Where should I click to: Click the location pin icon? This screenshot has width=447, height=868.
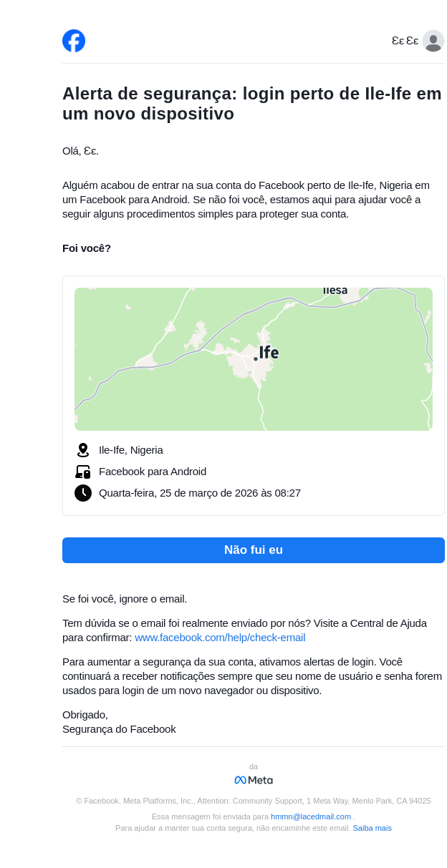point(83,450)
